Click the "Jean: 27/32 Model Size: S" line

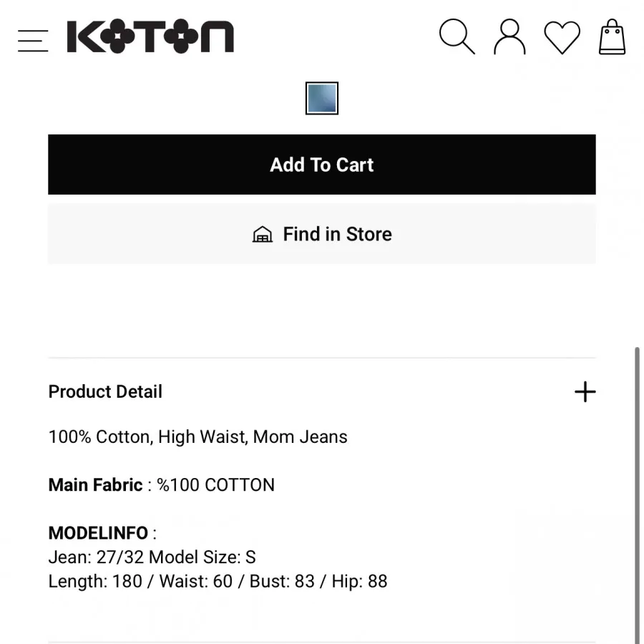(x=152, y=557)
